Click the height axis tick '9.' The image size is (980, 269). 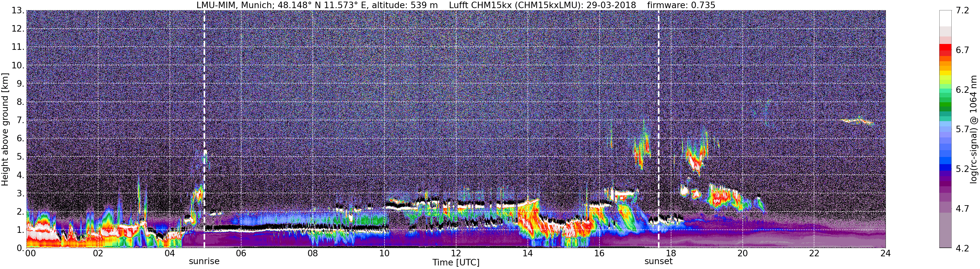coord(21,84)
